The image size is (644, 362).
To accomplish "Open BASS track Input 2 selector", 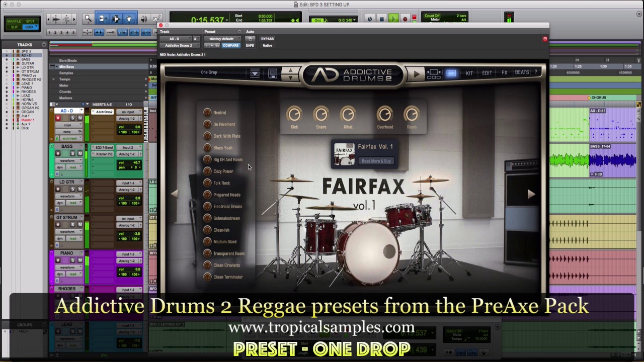I will click(130, 147).
